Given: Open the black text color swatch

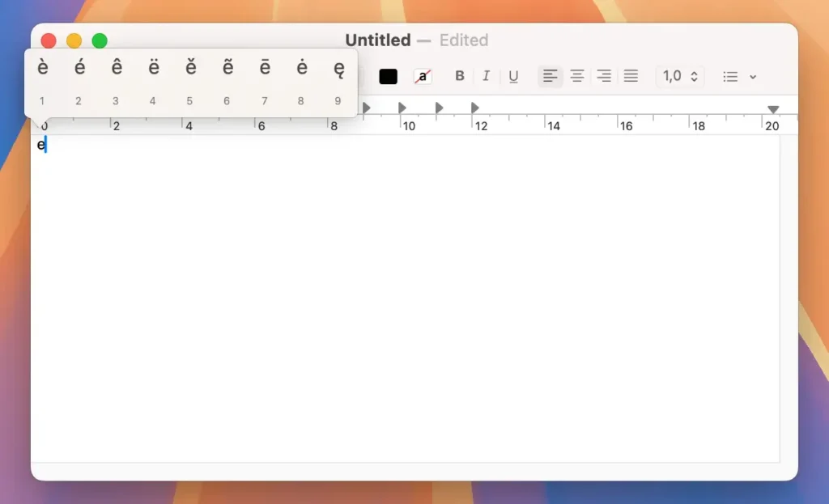Looking at the screenshot, I should point(388,76).
